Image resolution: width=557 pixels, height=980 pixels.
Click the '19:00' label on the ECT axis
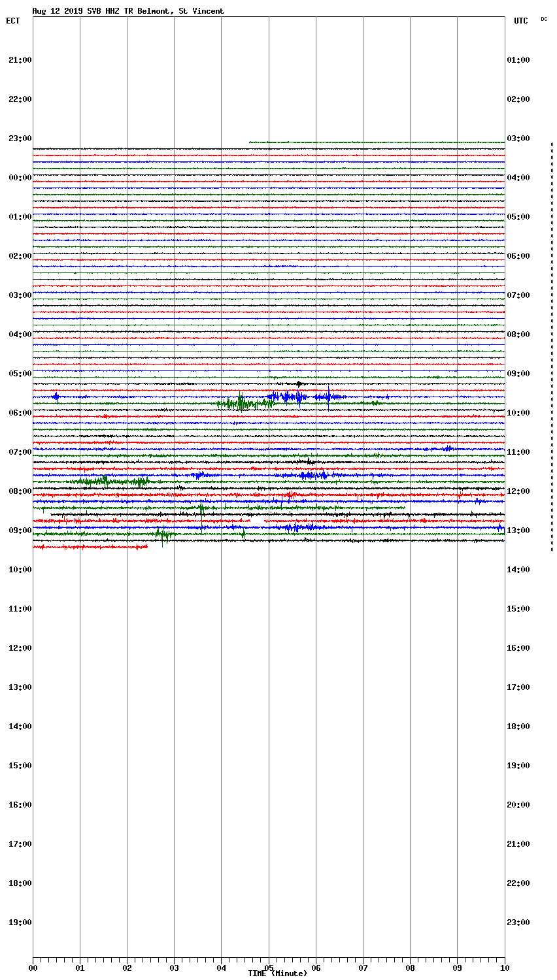point(20,923)
